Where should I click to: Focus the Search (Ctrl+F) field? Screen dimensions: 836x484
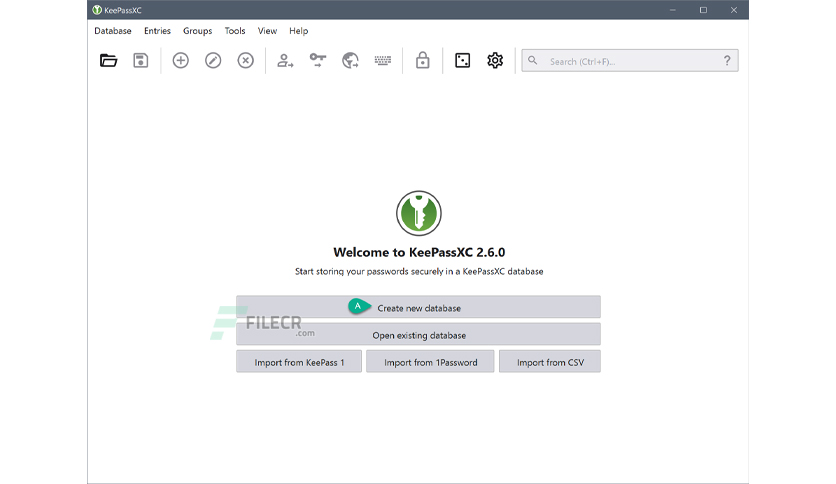(630, 61)
